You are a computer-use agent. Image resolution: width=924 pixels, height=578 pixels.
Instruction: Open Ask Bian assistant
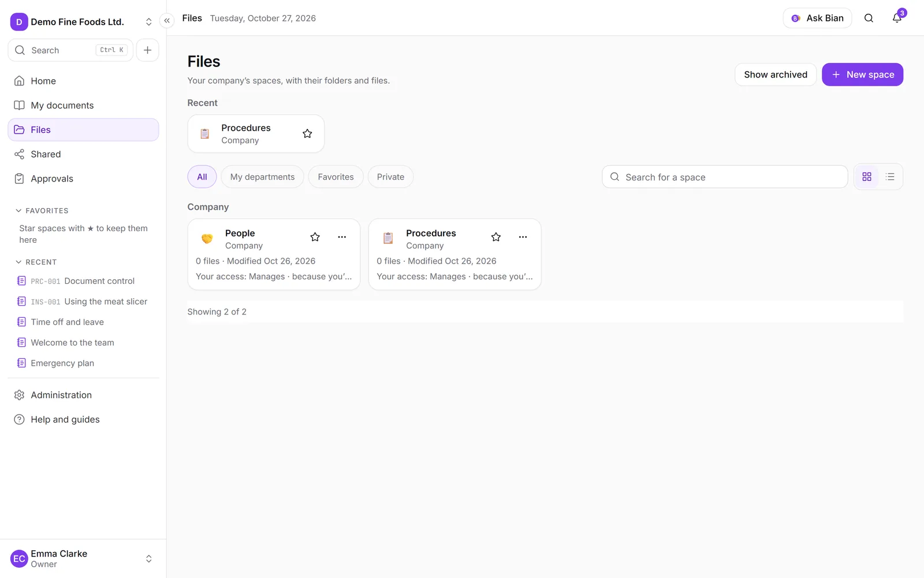point(818,18)
